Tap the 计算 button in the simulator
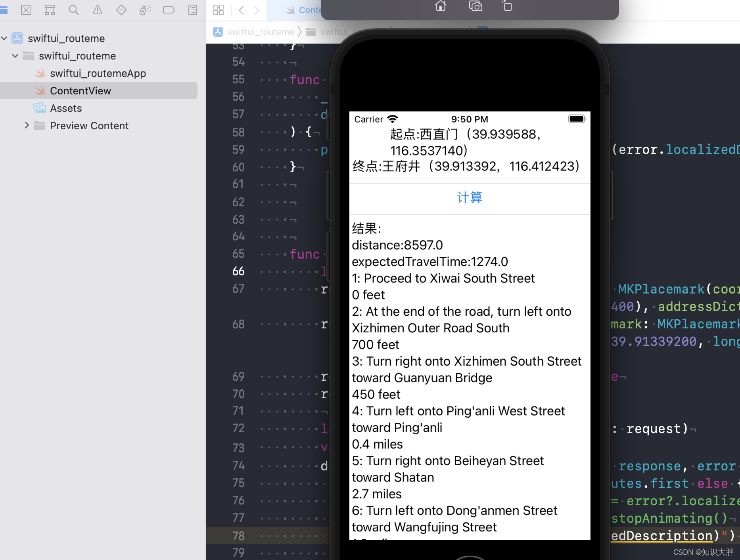Viewport: 740px width, 560px height. [470, 198]
